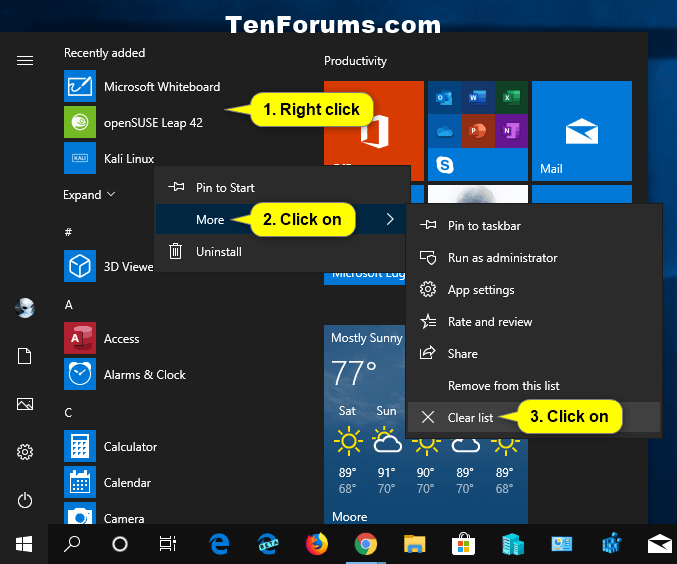
Task: Open the Camera app icon
Action: [80, 513]
